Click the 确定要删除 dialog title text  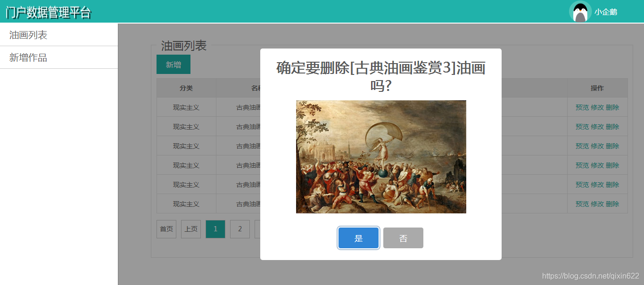pyautogui.click(x=381, y=77)
